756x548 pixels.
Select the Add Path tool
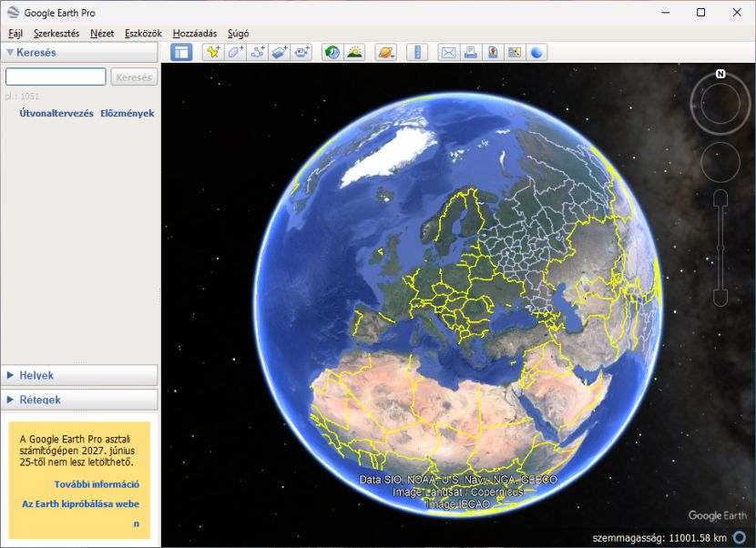tap(258, 52)
